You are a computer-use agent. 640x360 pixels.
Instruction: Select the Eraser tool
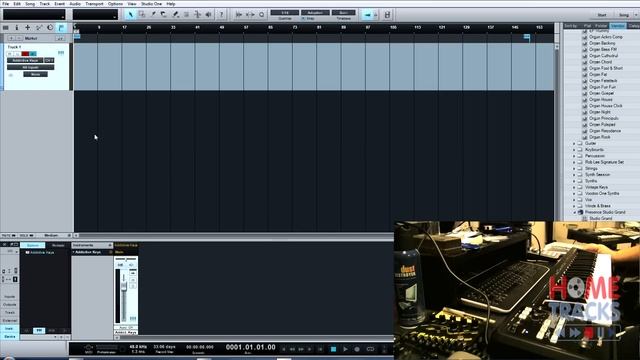pyautogui.click(x=164, y=15)
